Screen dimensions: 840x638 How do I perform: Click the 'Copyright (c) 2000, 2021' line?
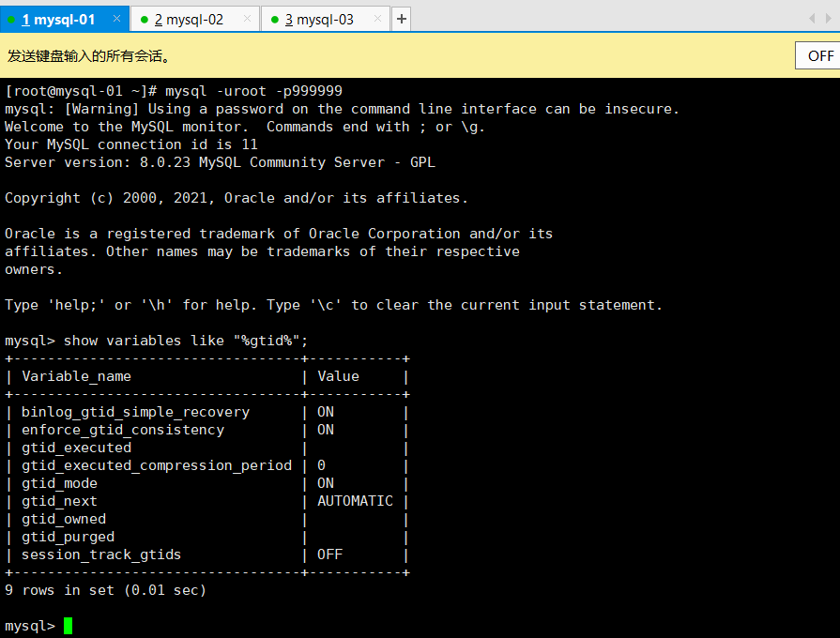237,198
